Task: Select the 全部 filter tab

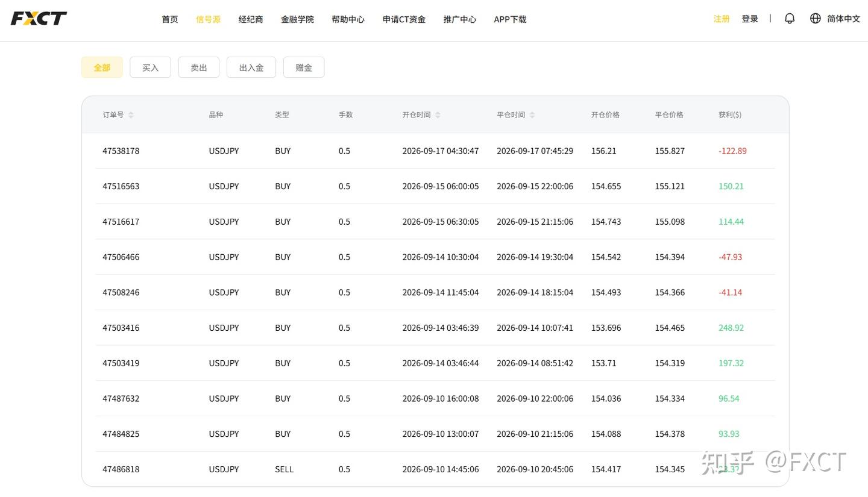Action: (102, 67)
